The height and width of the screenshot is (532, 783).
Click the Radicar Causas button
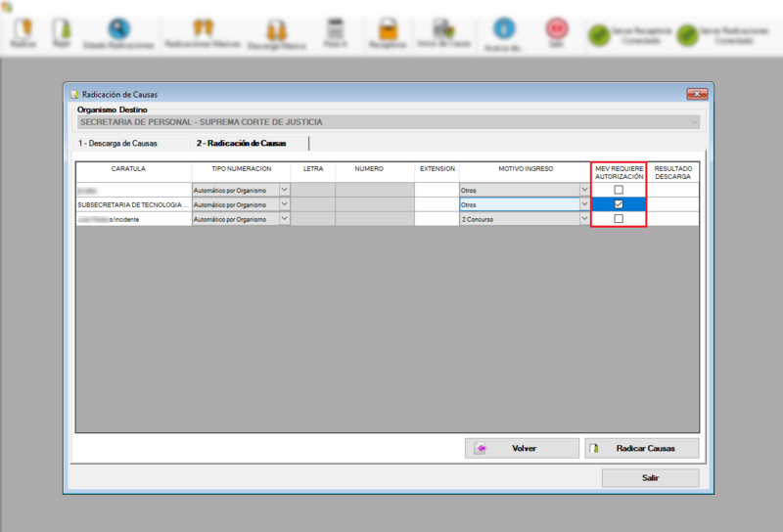click(x=642, y=448)
